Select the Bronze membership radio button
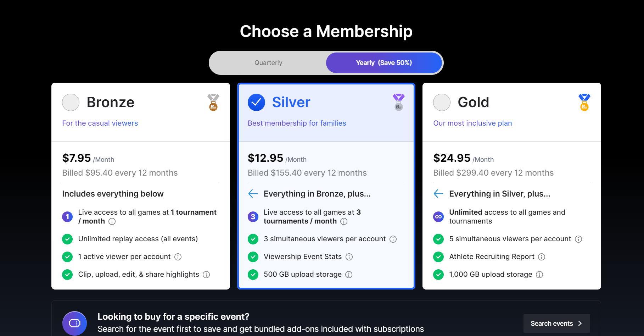This screenshot has height=336, width=644. pos(71,103)
